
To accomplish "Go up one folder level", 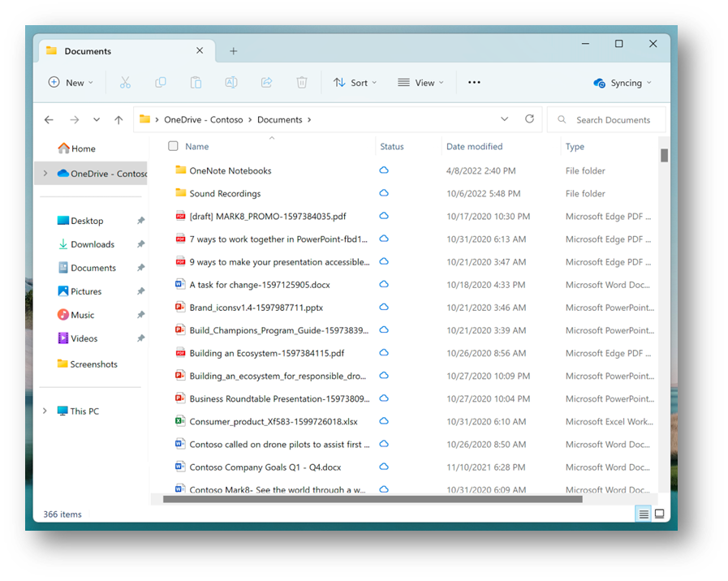I will (118, 120).
